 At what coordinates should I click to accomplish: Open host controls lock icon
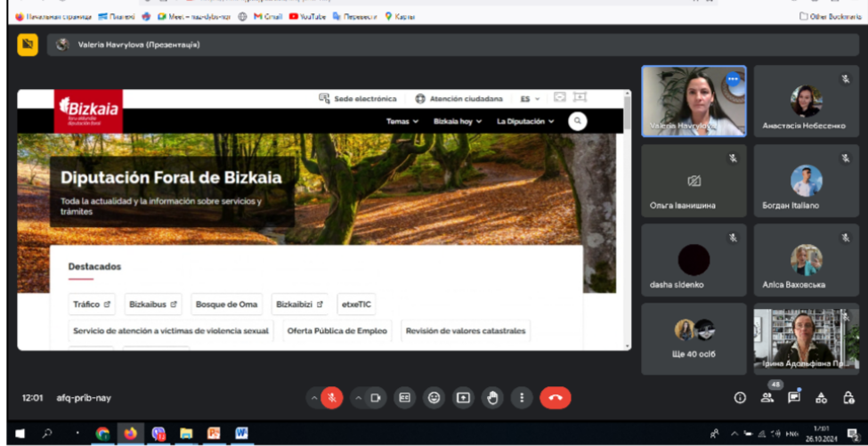(848, 398)
